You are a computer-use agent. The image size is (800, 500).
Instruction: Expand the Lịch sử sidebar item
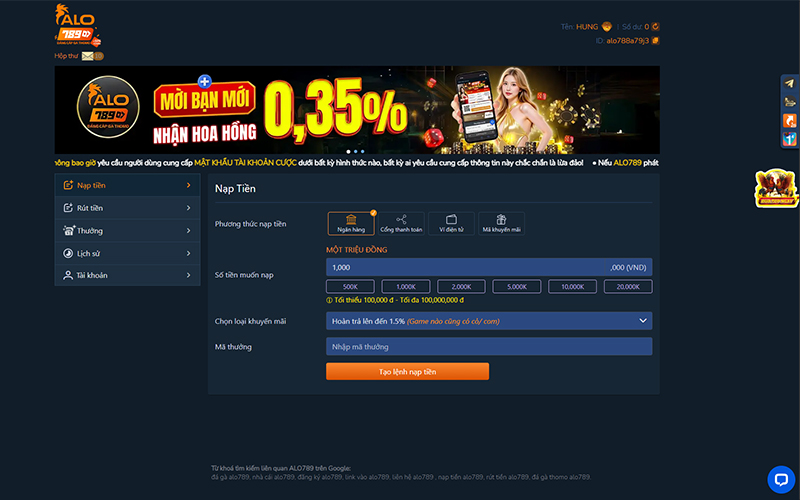(x=127, y=253)
